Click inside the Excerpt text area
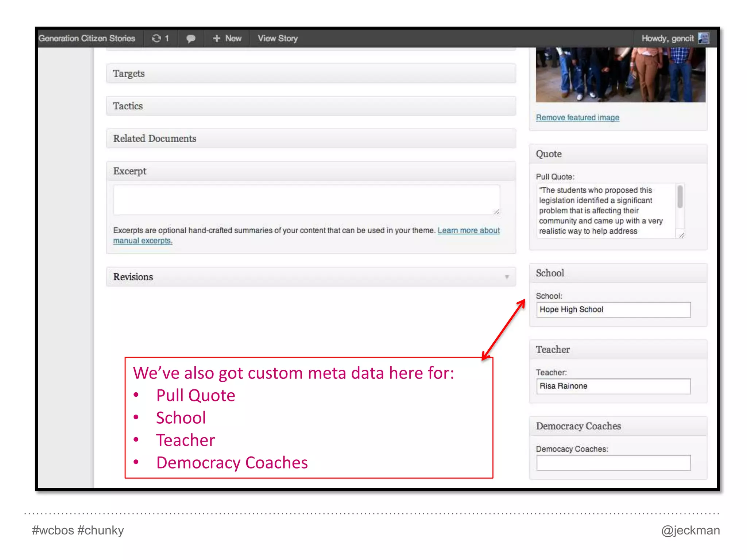The height and width of the screenshot is (560, 747). (306, 200)
